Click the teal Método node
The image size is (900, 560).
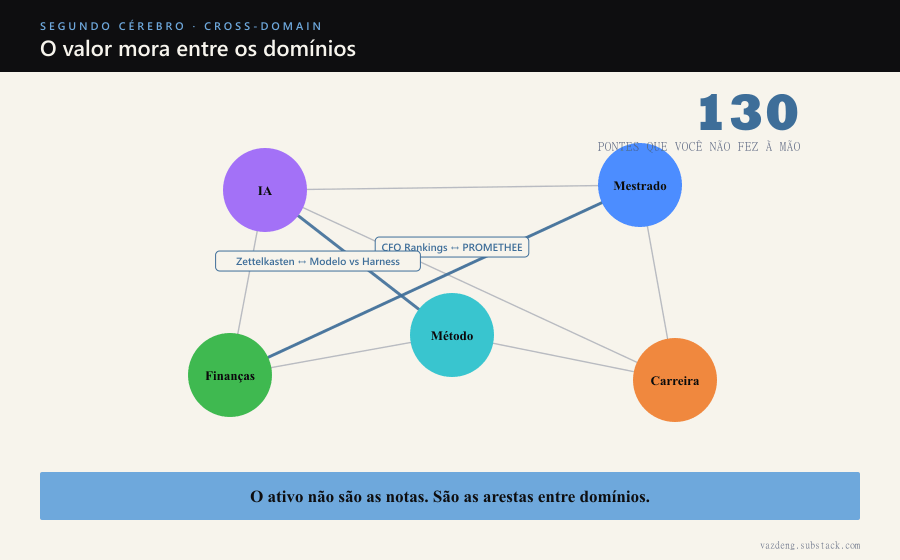tap(452, 335)
